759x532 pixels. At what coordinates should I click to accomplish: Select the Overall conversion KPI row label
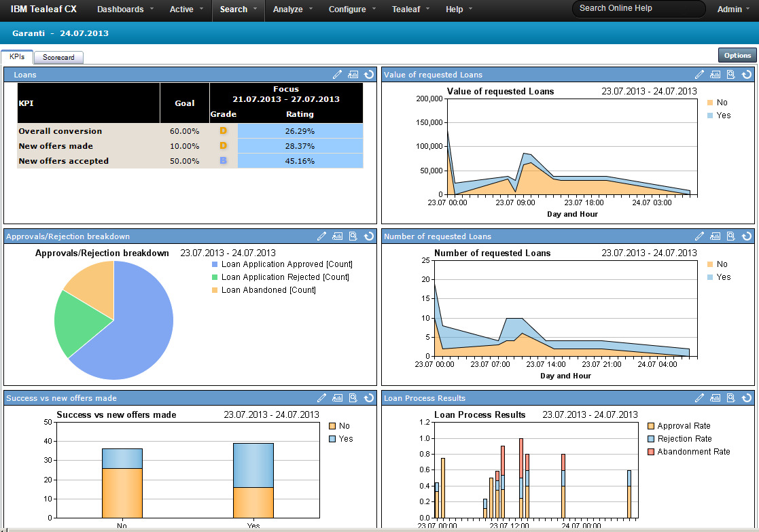click(60, 131)
